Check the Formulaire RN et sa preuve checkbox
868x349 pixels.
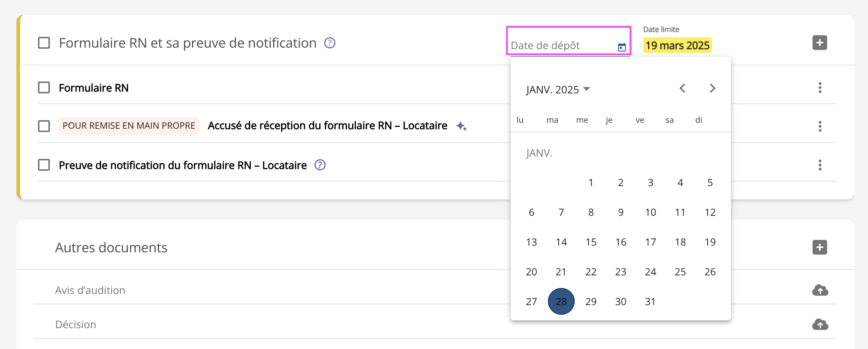(x=44, y=43)
